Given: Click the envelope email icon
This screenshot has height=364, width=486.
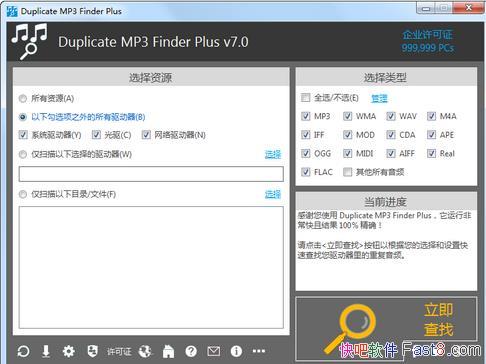Looking at the screenshot, I should pyautogui.click(x=214, y=351).
